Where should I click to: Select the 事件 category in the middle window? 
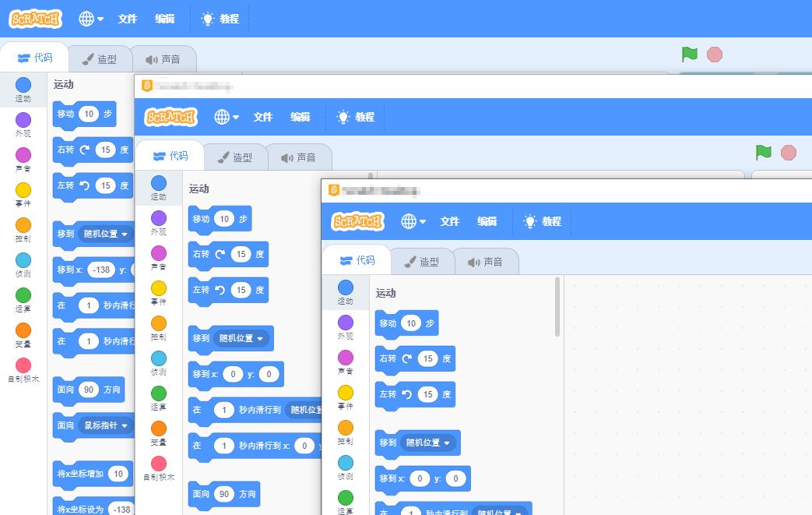click(159, 293)
